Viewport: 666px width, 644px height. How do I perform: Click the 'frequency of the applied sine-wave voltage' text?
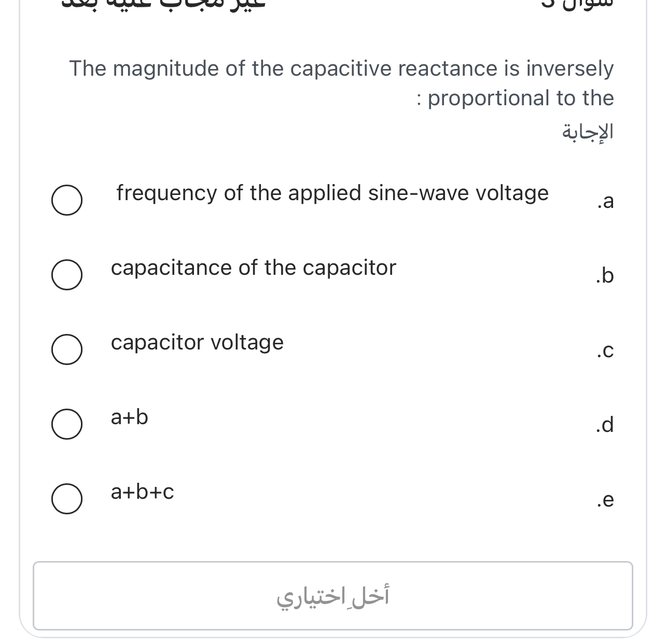332,192
